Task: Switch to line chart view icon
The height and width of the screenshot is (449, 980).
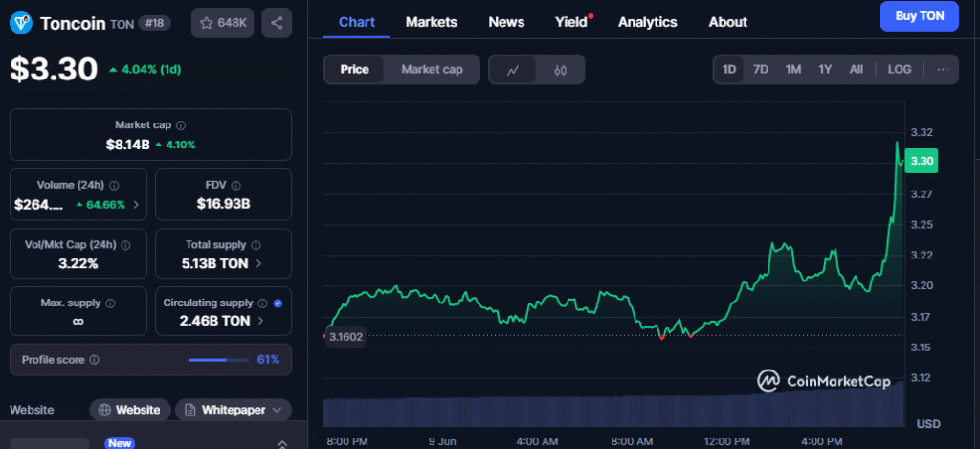Action: point(513,70)
